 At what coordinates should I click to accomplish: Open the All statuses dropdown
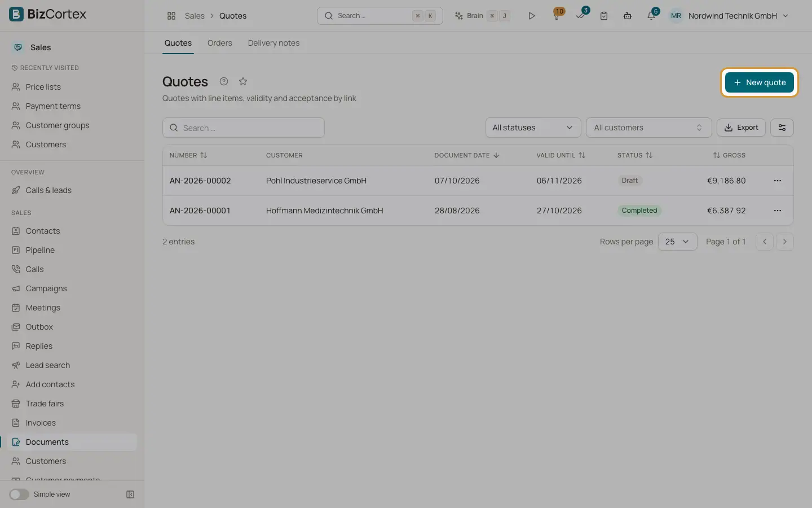pyautogui.click(x=533, y=128)
